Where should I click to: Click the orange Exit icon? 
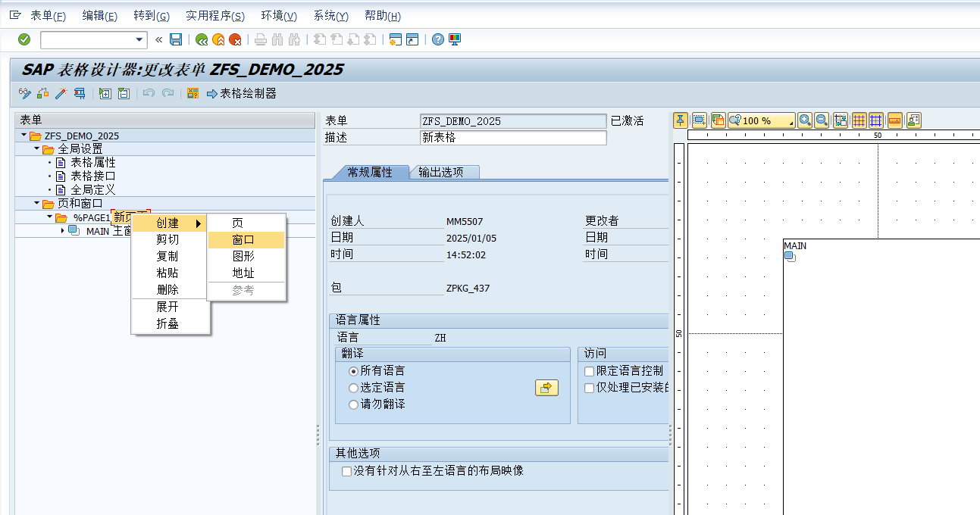coord(218,39)
